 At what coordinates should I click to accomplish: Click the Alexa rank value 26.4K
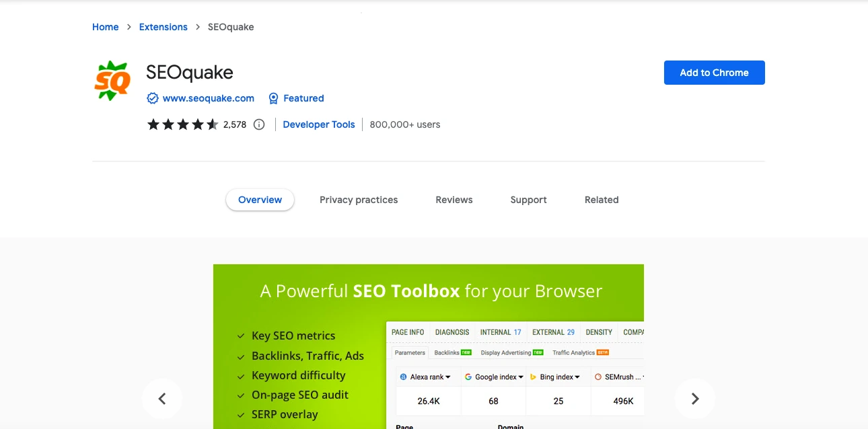click(429, 401)
